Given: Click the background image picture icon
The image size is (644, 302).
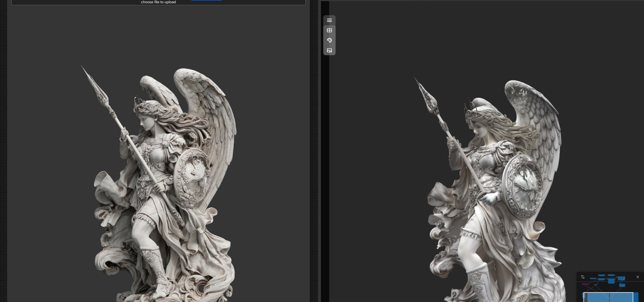Looking at the screenshot, I should tap(329, 50).
